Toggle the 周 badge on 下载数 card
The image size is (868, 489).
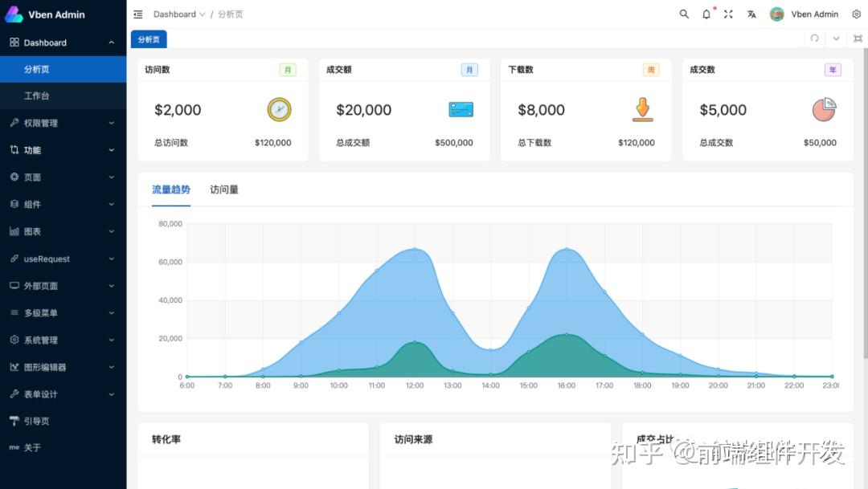click(651, 70)
